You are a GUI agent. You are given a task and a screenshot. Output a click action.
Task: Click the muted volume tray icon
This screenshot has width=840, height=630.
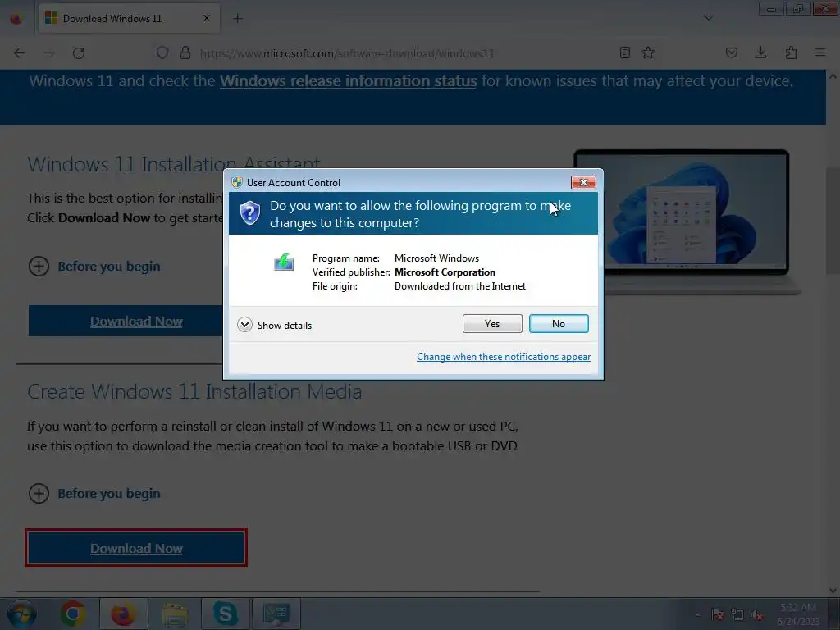757,615
